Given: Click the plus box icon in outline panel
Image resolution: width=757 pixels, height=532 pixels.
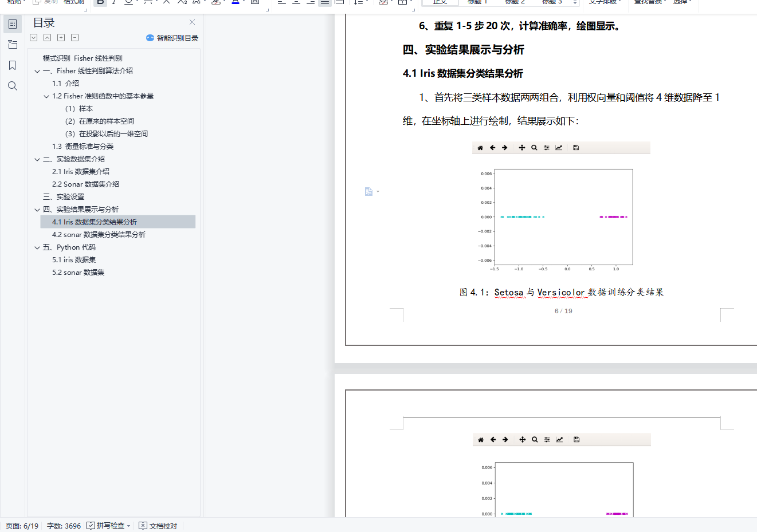Looking at the screenshot, I should (x=61, y=38).
